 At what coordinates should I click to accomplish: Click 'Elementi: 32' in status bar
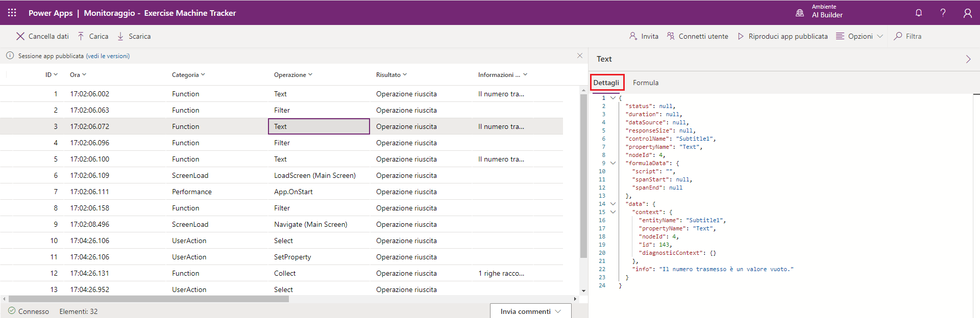tap(79, 311)
